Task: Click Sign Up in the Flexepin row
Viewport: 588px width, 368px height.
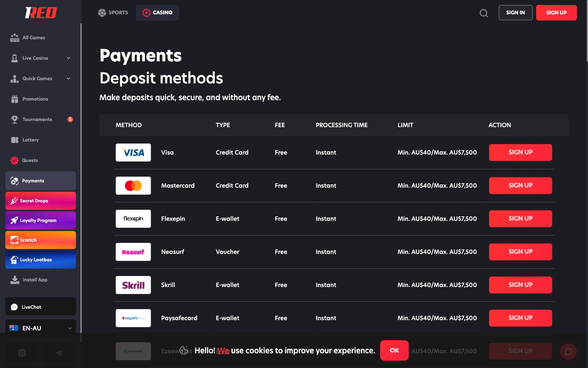Action: tap(521, 219)
